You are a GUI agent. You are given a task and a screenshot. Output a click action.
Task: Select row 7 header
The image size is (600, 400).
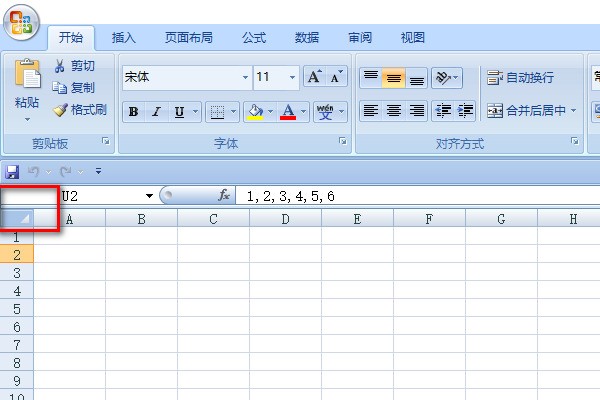coord(17,344)
